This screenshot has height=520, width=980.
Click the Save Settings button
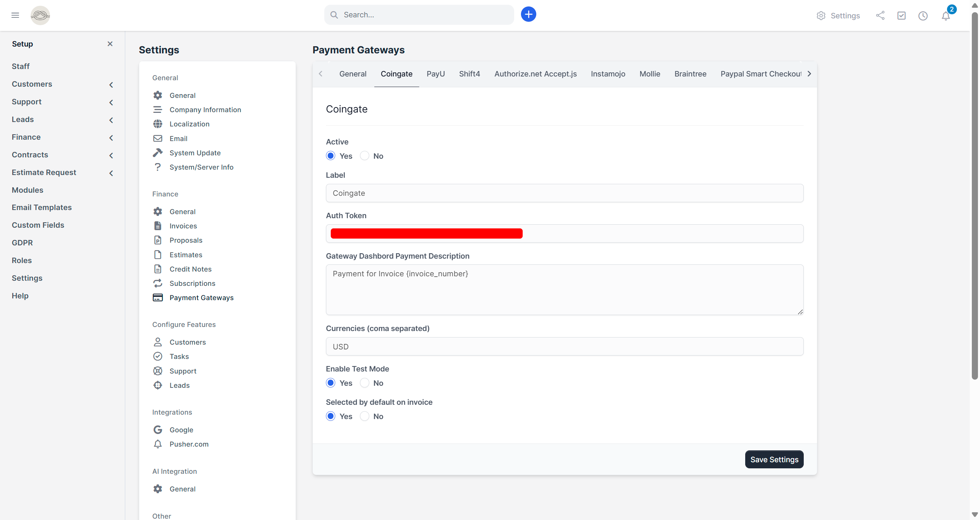[774, 459]
